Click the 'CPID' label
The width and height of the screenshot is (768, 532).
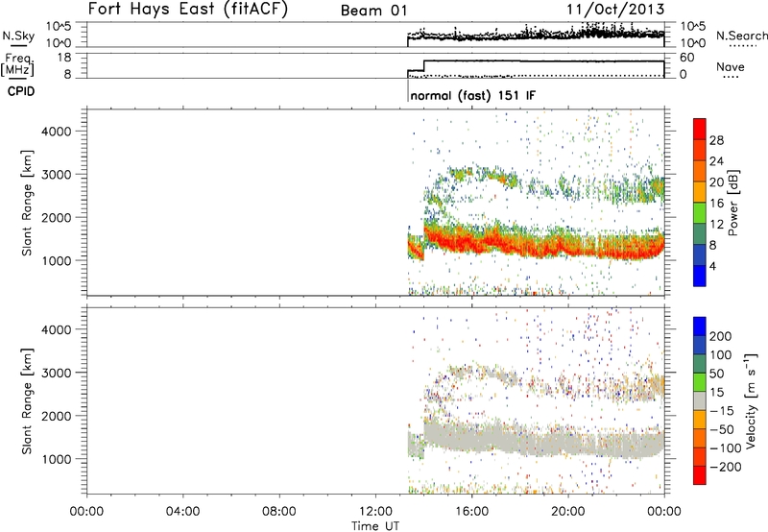21,91
